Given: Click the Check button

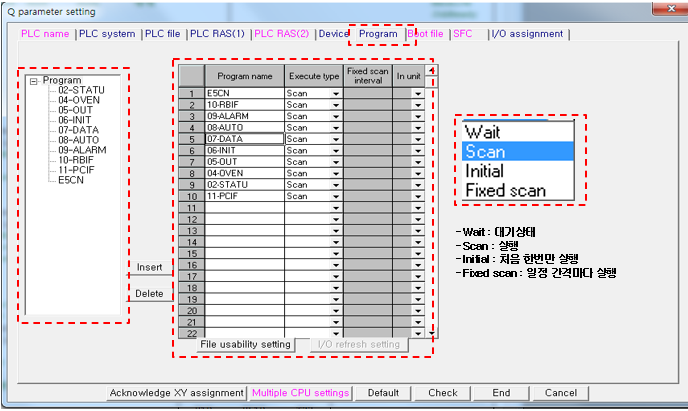Looking at the screenshot, I should [443, 393].
